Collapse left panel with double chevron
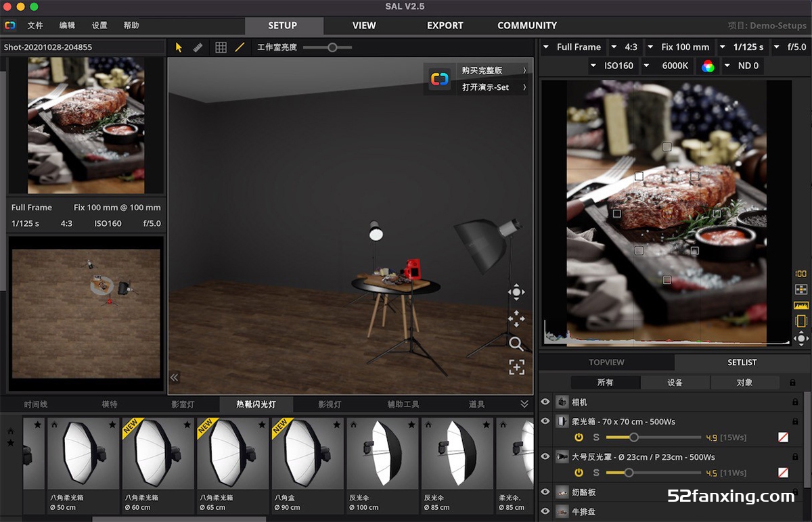This screenshot has height=522, width=812. click(x=175, y=377)
